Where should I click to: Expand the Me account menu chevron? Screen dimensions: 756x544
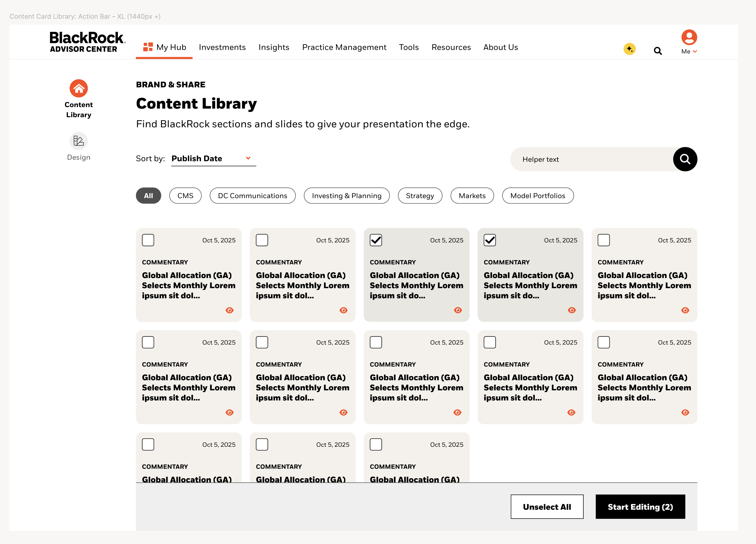[x=695, y=51]
